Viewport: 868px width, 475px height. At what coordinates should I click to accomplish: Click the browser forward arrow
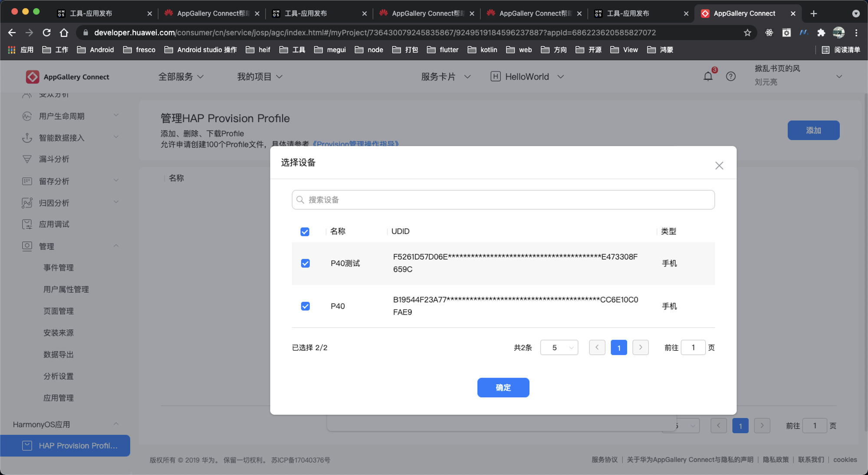[29, 33]
